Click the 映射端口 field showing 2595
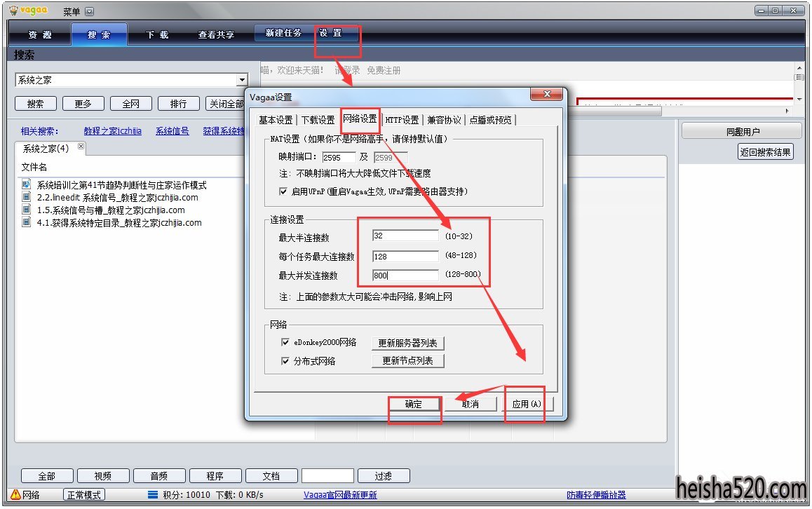 339,158
